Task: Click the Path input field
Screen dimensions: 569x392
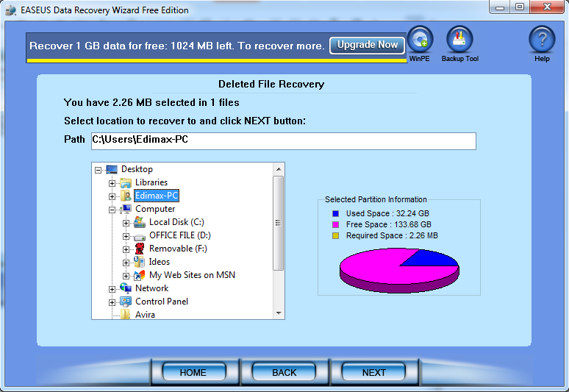Action: 284,140
